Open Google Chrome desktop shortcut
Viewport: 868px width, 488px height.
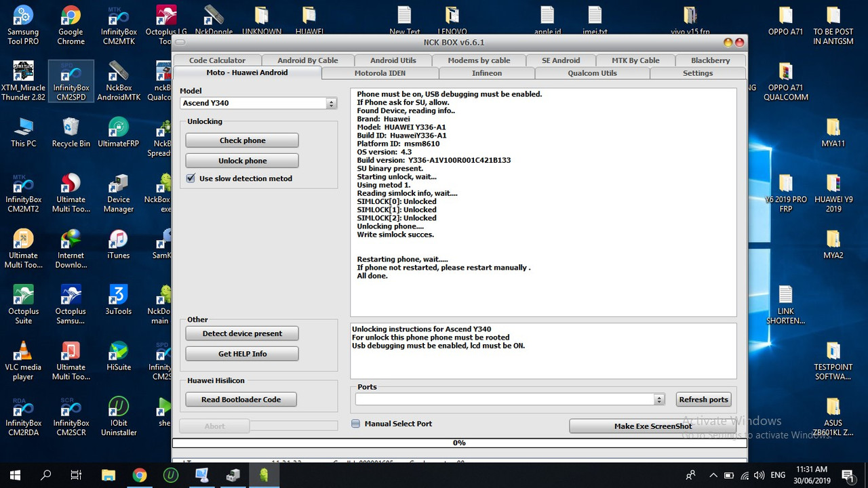point(71,25)
